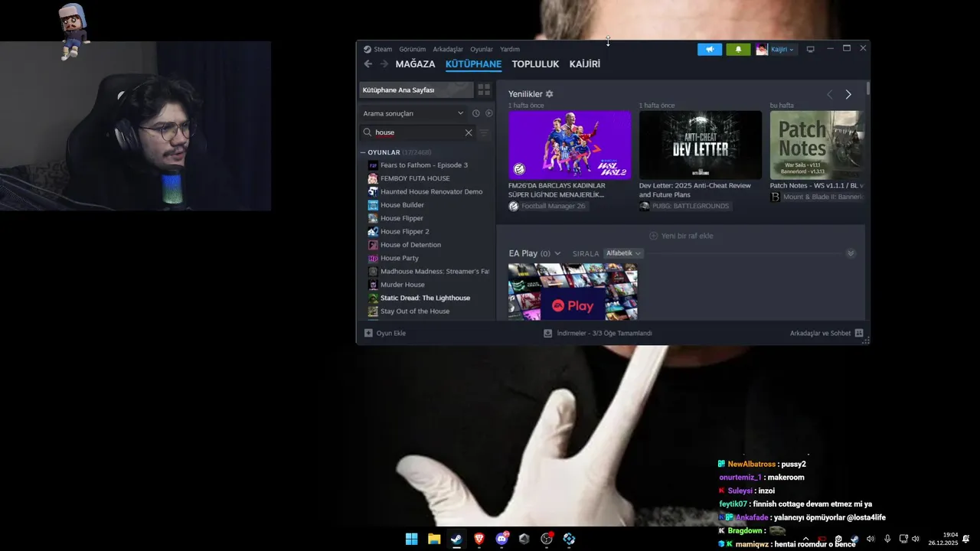Switch library to grid collections view
The image size is (980, 551).
coord(484,90)
